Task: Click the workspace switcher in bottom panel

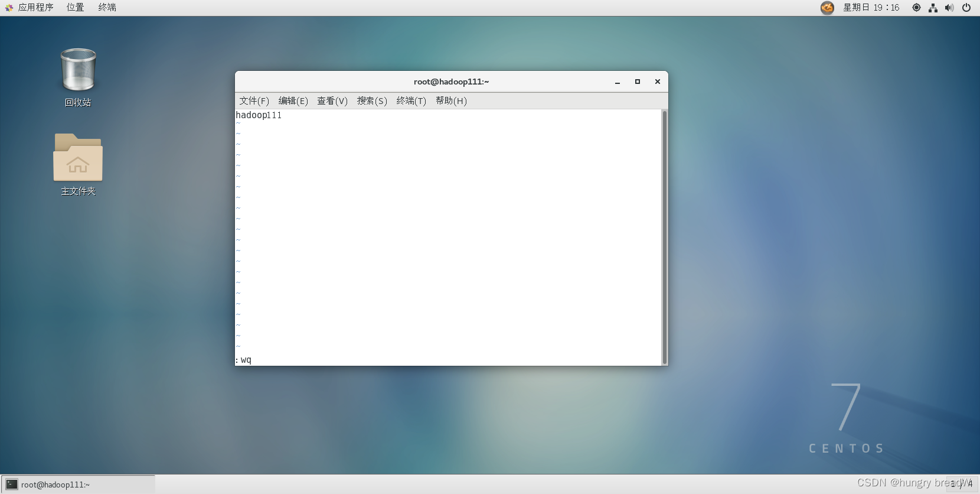Action: 962,484
